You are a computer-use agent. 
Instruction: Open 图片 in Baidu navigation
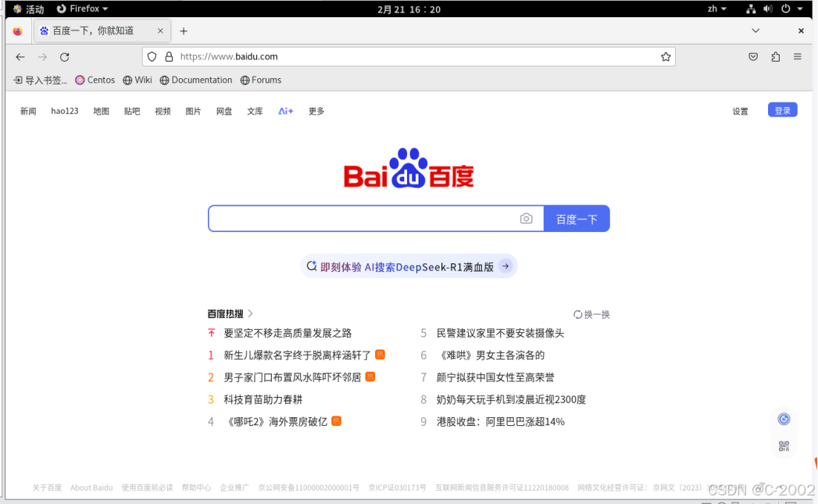[194, 111]
